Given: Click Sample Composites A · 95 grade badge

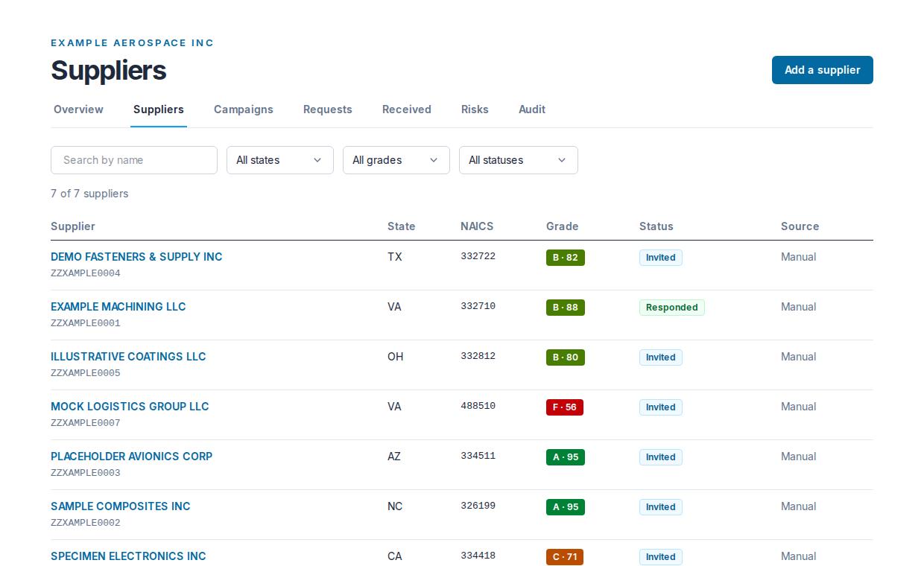Looking at the screenshot, I should click(566, 507).
